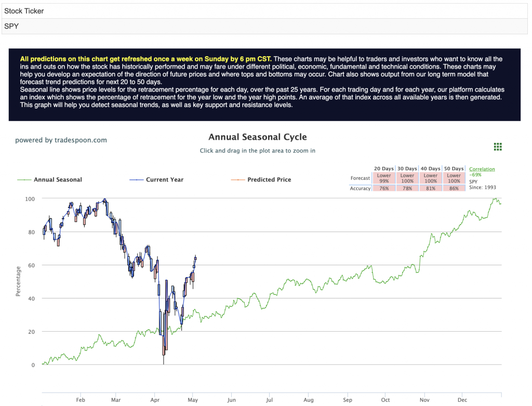The height and width of the screenshot is (406, 532).
Task: Click the 20 Days Lower 99% forecast cell
Action: point(384,178)
